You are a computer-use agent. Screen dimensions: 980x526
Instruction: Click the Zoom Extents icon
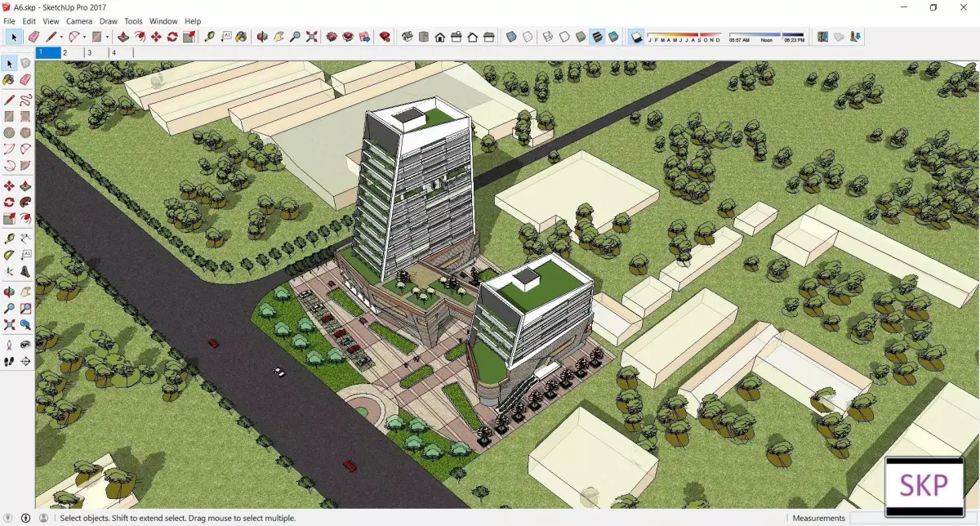tap(311, 37)
